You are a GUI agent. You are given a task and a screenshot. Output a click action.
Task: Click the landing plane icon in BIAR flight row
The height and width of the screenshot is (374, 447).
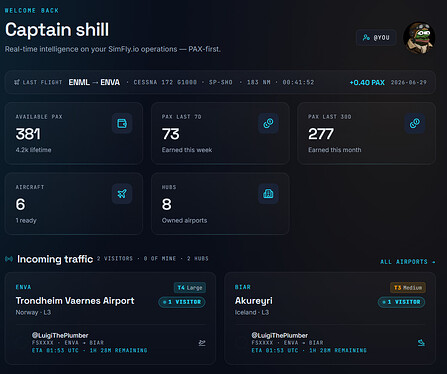coord(421,343)
